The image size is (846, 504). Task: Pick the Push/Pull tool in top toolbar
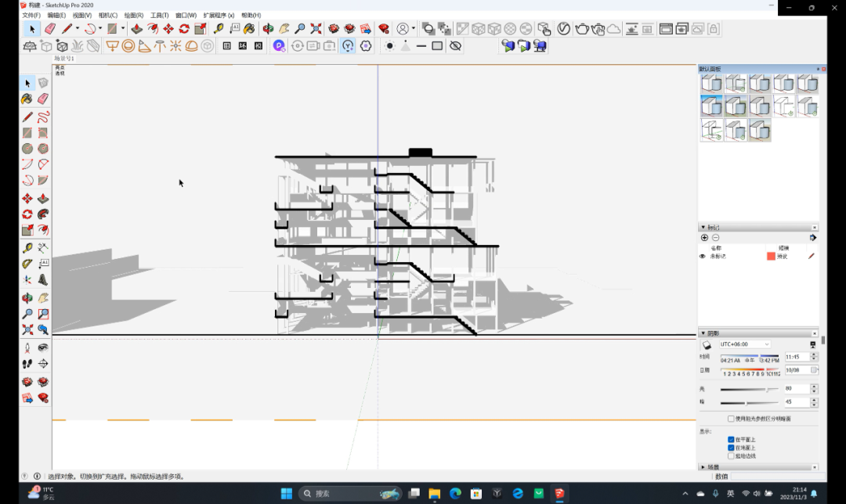[137, 29]
